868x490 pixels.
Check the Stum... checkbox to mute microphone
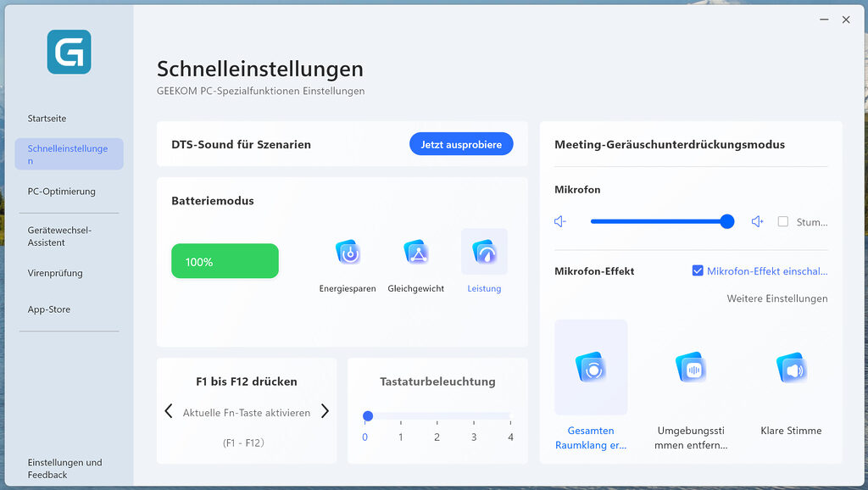[782, 221]
